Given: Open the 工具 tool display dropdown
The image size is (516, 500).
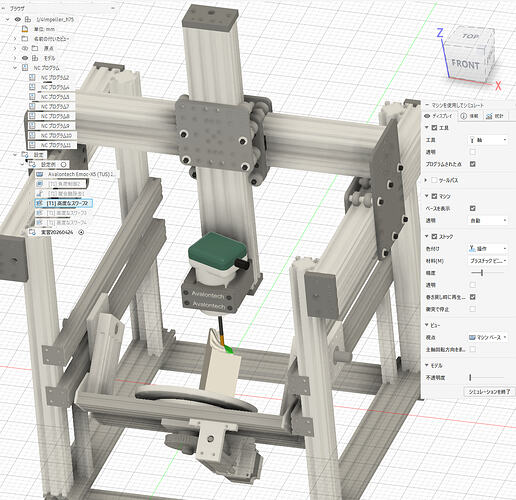Looking at the screenshot, I should click(x=488, y=140).
